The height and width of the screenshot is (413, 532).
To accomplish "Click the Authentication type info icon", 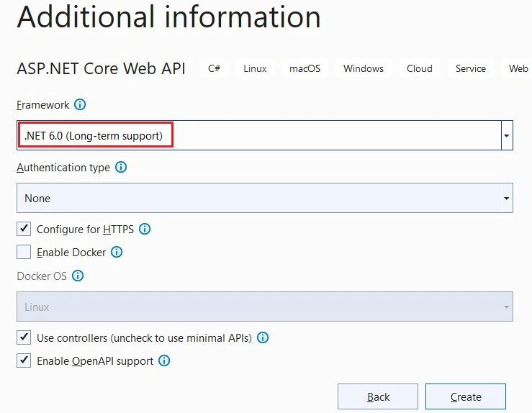I will coord(121,167).
